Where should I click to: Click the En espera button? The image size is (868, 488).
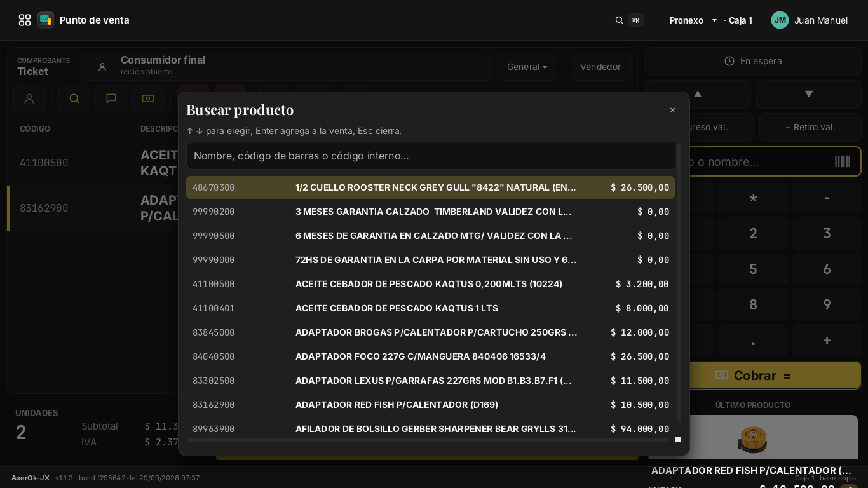753,61
